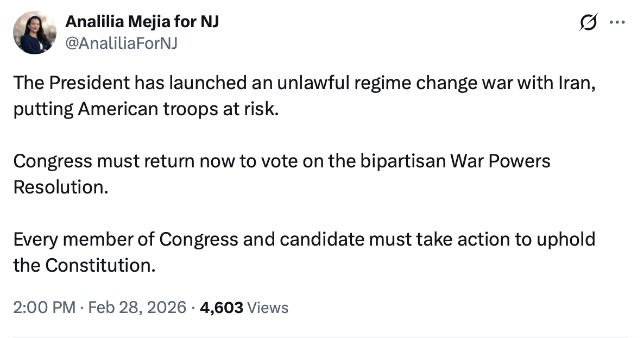Click the "Views" label beside the count

[x=268, y=308]
